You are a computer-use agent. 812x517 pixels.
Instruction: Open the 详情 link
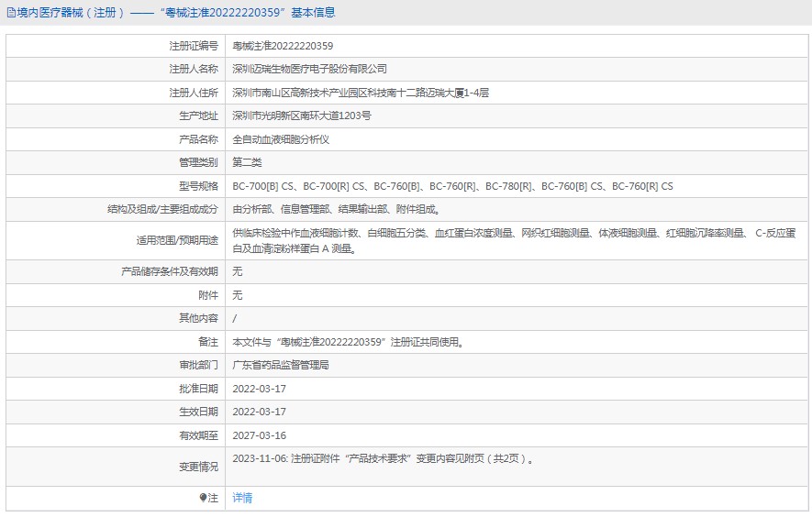pos(242,498)
